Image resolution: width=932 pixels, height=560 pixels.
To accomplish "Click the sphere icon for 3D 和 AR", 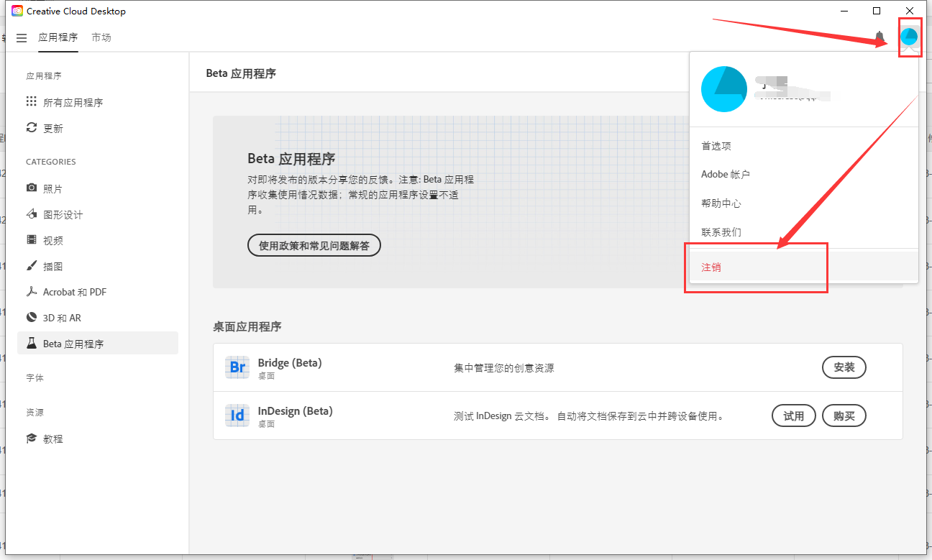I will 32,318.
